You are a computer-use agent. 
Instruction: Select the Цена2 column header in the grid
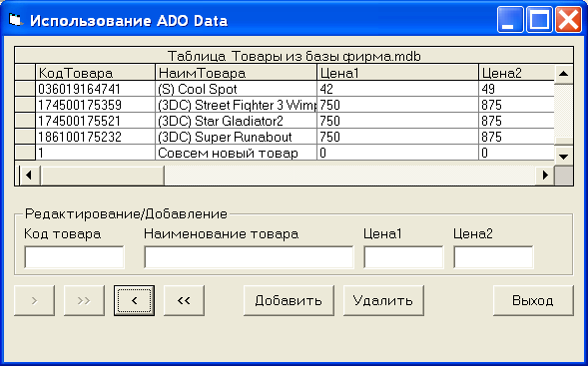coord(517,73)
